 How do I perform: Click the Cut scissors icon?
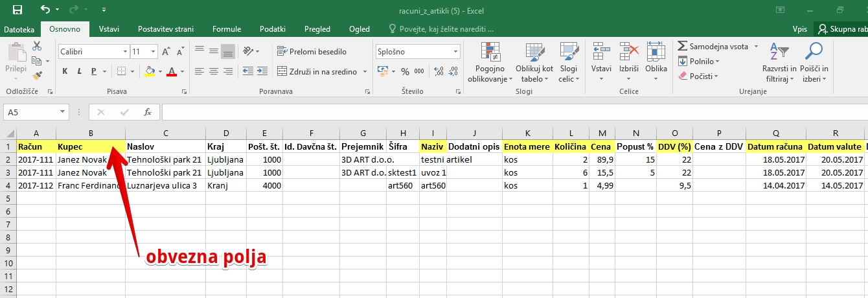coord(37,46)
